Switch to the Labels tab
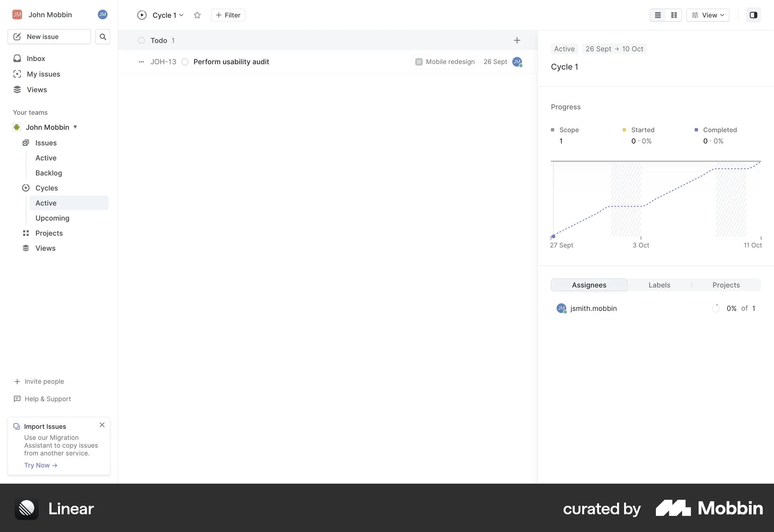This screenshot has height=532, width=774. click(659, 285)
